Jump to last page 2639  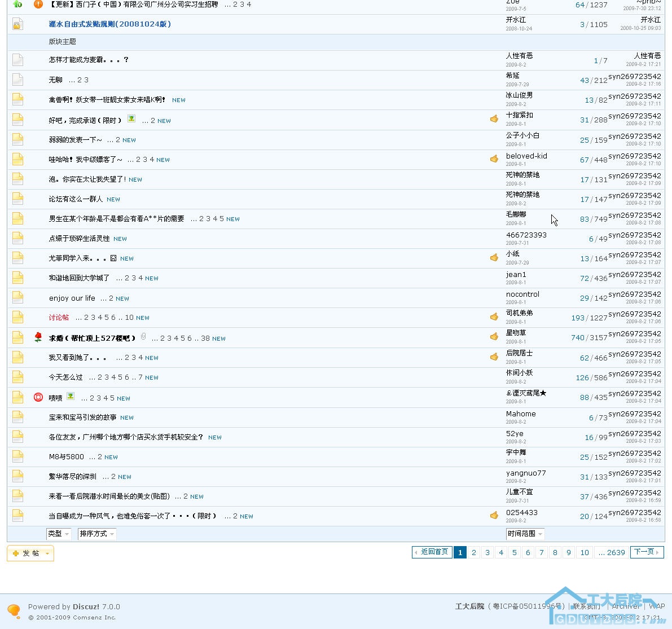pyautogui.click(x=612, y=552)
